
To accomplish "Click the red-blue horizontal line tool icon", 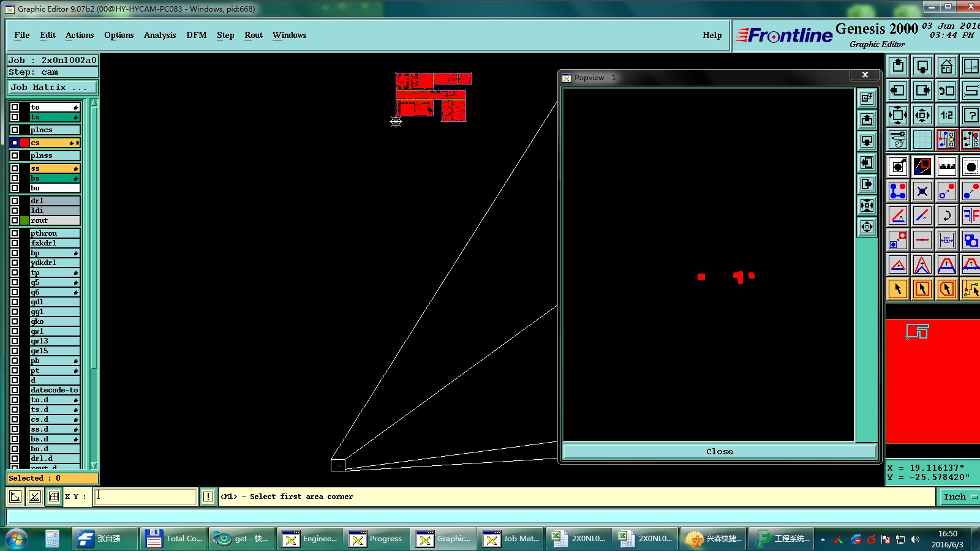I will tap(922, 240).
